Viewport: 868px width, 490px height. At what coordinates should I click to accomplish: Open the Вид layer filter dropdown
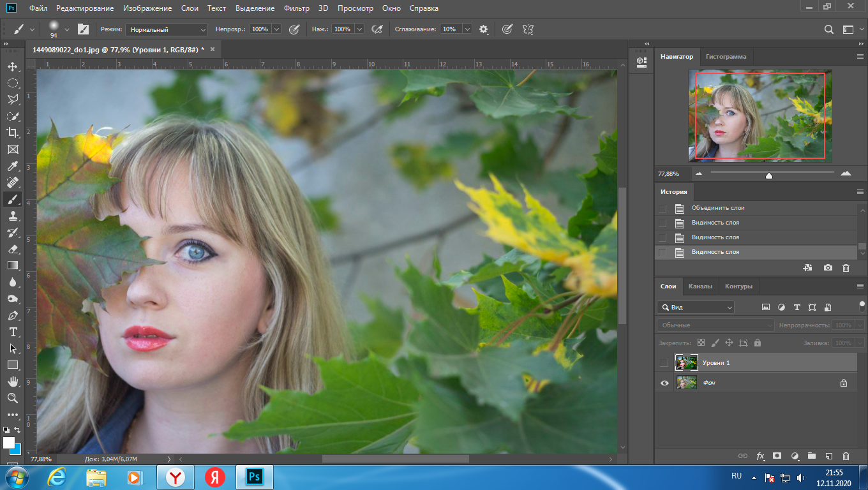click(x=696, y=308)
